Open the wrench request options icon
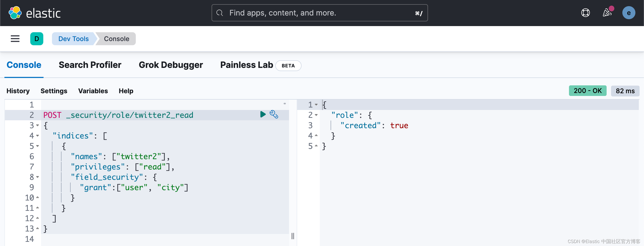The image size is (644, 246). tap(274, 114)
